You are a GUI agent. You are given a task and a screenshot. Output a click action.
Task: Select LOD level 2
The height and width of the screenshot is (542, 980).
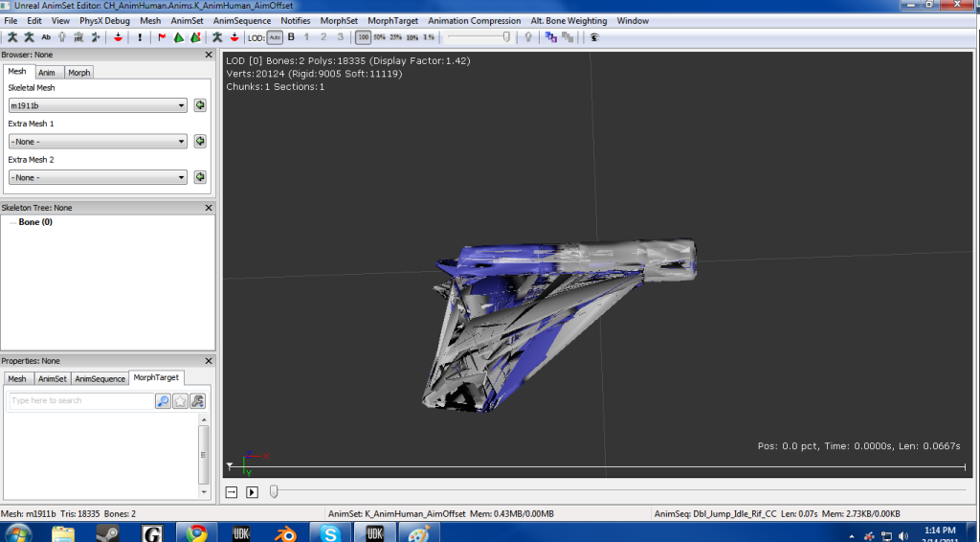click(x=323, y=37)
